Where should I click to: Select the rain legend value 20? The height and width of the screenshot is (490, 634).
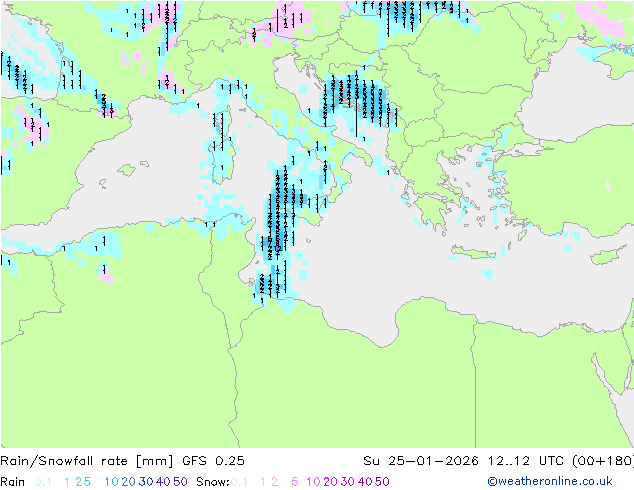click(128, 482)
